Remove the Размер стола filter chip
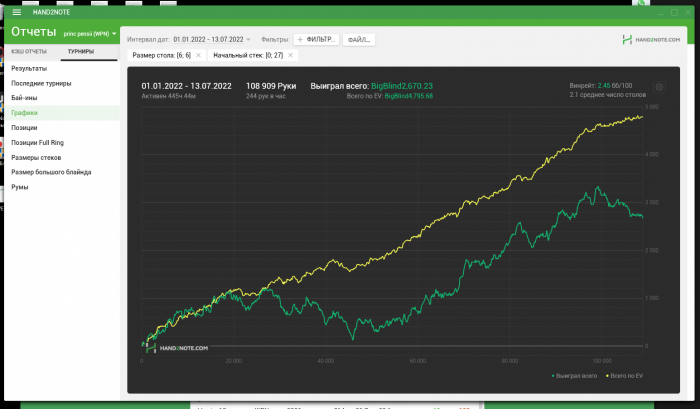The height and width of the screenshot is (409, 700). tap(198, 55)
